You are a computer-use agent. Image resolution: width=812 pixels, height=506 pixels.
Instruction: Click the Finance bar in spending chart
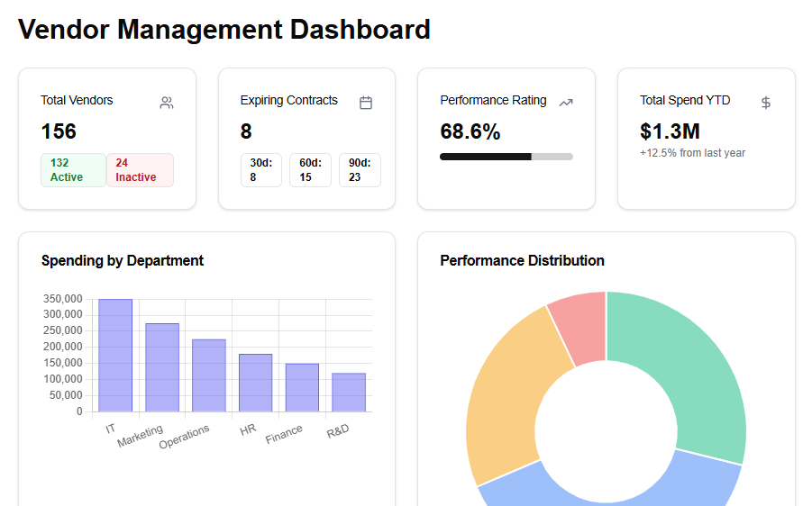[303, 387]
